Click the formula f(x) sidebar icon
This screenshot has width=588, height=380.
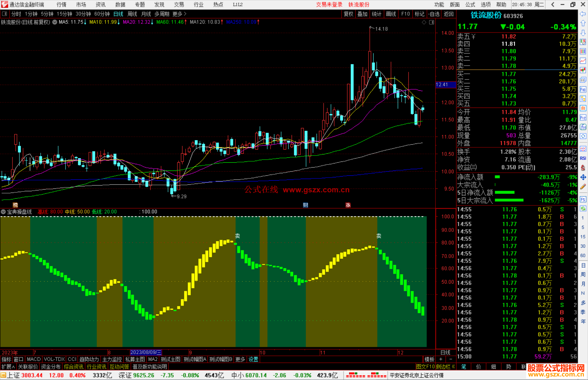(x=583, y=127)
